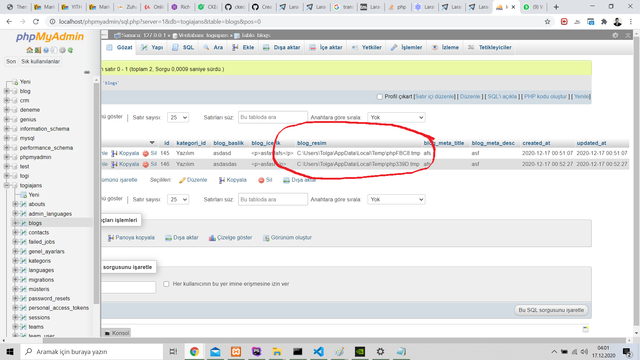Expand the abouts table node
Image resolution: width=640 pixels, height=360 pixels.
(16, 204)
